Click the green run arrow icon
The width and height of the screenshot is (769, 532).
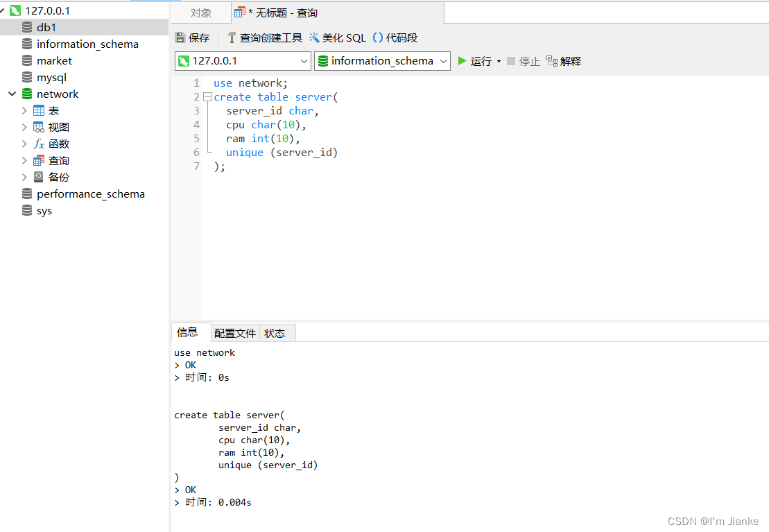click(462, 61)
